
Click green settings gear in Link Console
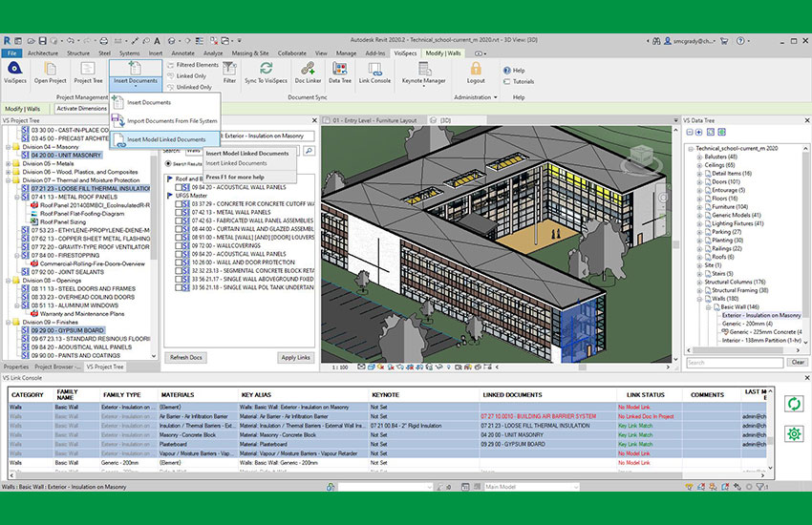(x=794, y=434)
